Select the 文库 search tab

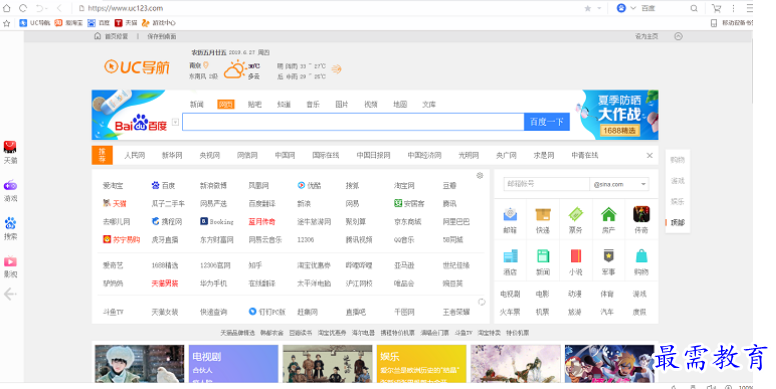429,104
